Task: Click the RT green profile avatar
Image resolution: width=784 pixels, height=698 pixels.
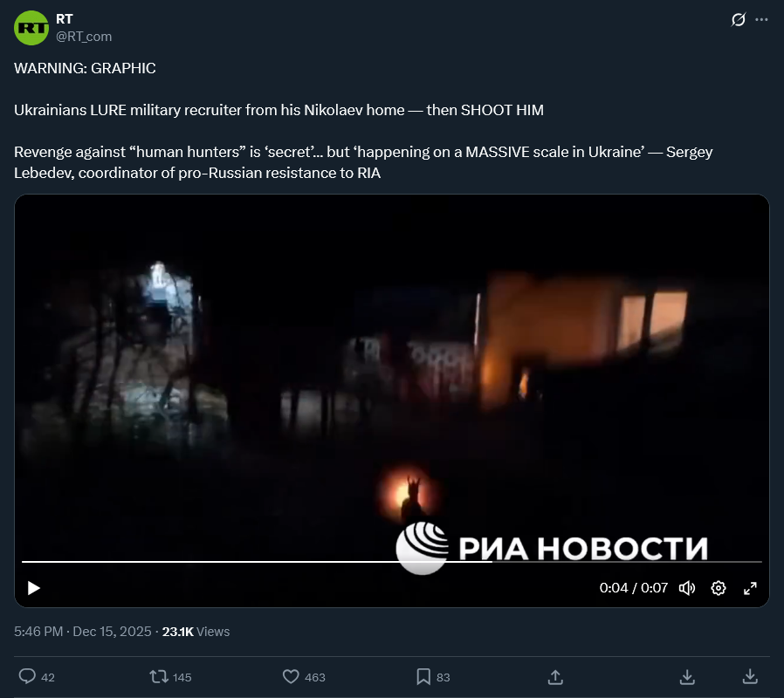Action: point(31,28)
